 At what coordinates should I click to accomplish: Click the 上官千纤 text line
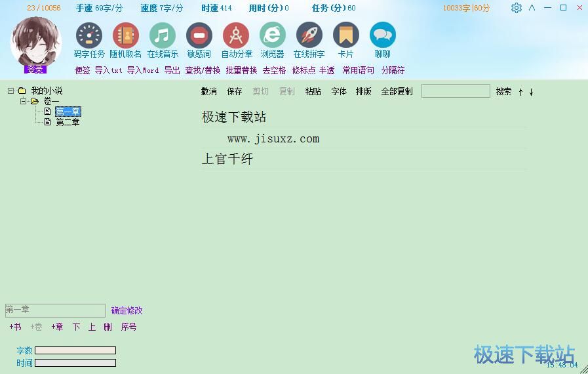coord(227,159)
